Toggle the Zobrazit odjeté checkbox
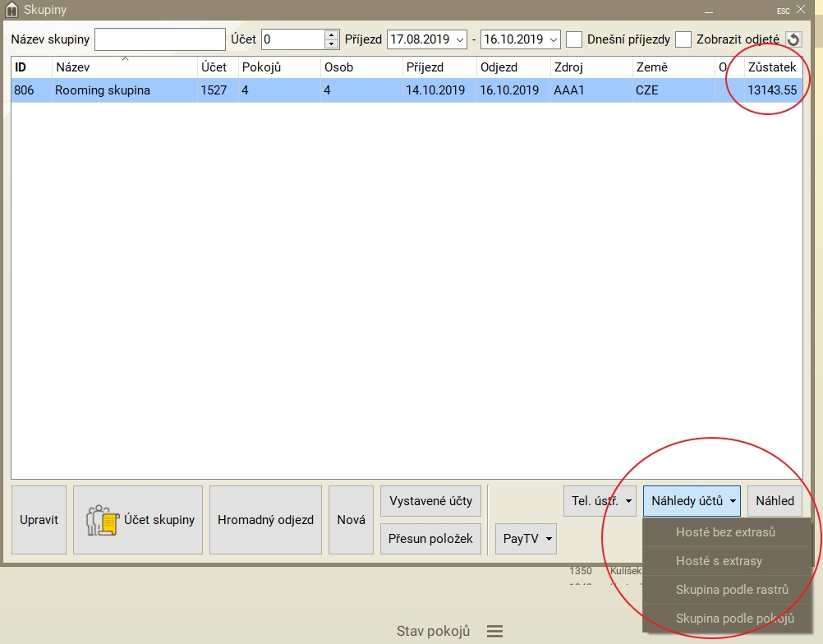Image resolution: width=823 pixels, height=644 pixels. (x=683, y=39)
